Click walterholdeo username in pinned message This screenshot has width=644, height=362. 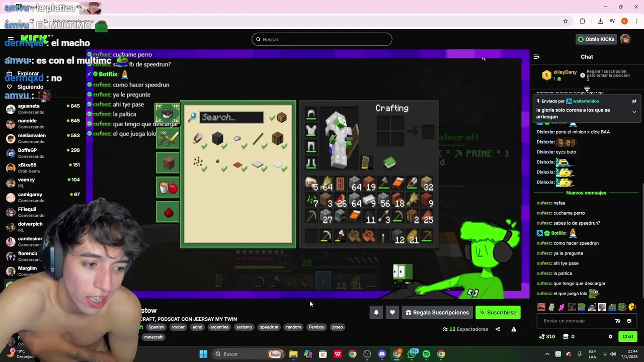586,101
